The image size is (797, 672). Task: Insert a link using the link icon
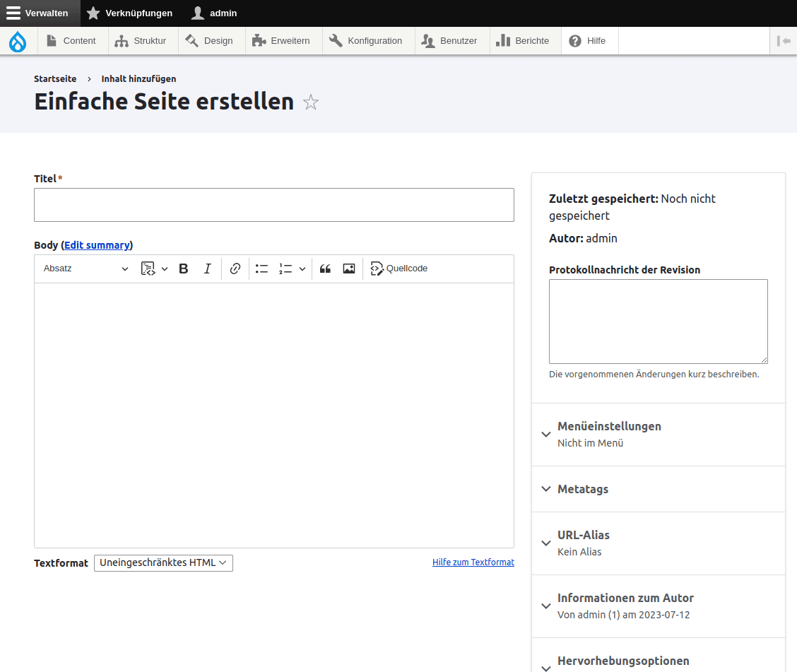(x=235, y=269)
